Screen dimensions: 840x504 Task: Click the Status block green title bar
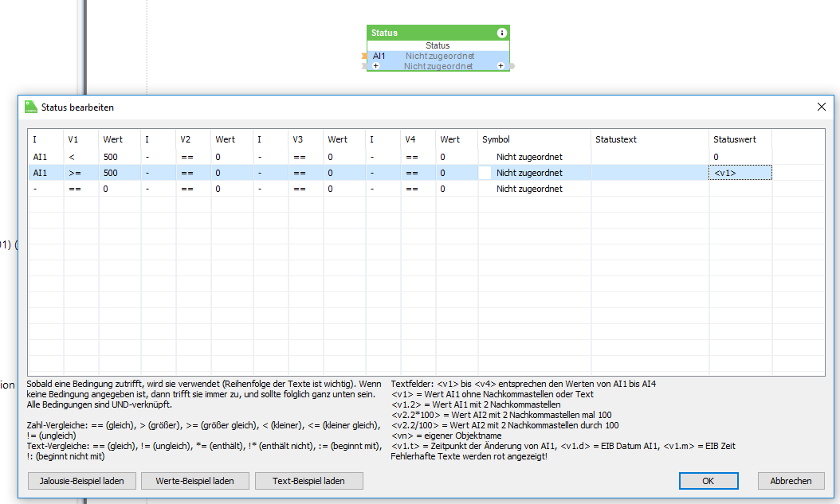[x=438, y=33]
